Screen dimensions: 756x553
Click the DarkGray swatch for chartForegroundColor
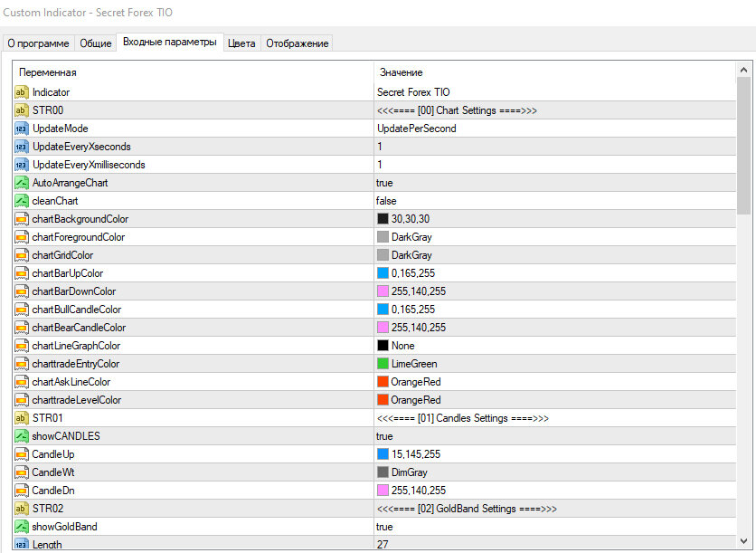383,237
